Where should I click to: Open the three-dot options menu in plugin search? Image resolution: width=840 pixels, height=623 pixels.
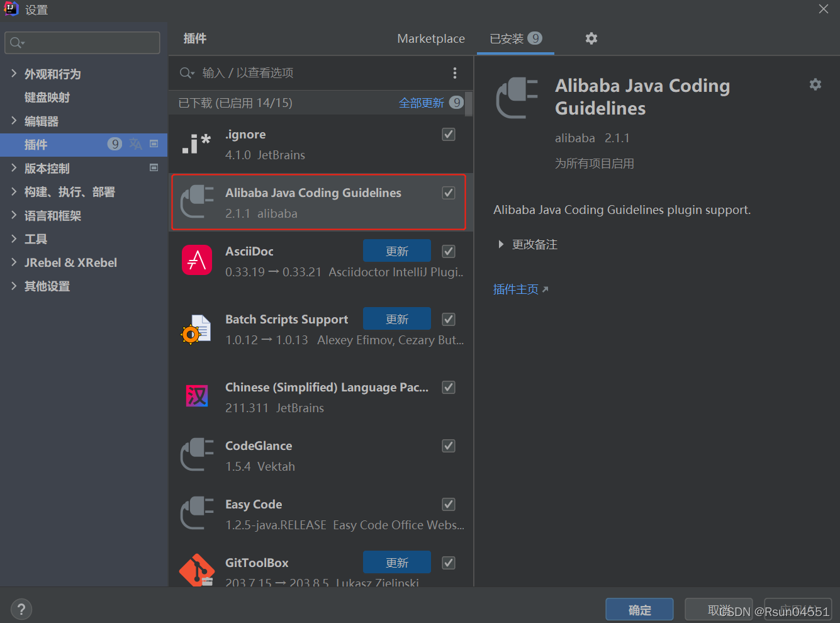(x=455, y=73)
